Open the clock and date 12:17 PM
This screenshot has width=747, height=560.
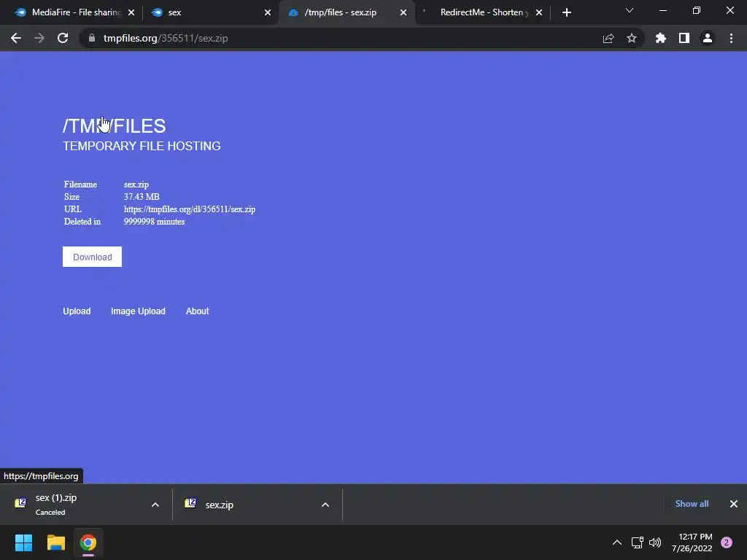click(x=692, y=542)
